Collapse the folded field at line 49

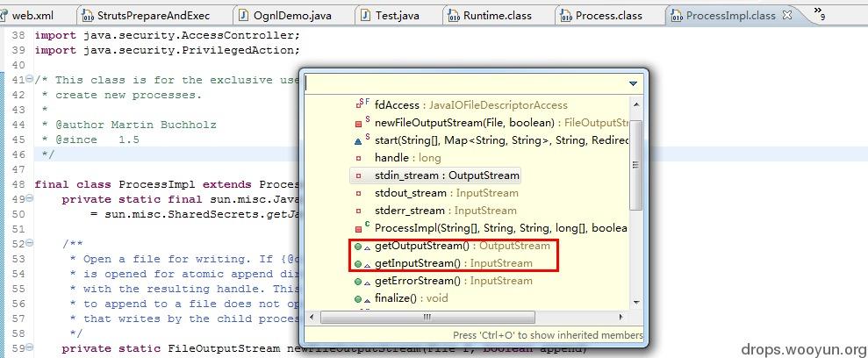[29, 198]
